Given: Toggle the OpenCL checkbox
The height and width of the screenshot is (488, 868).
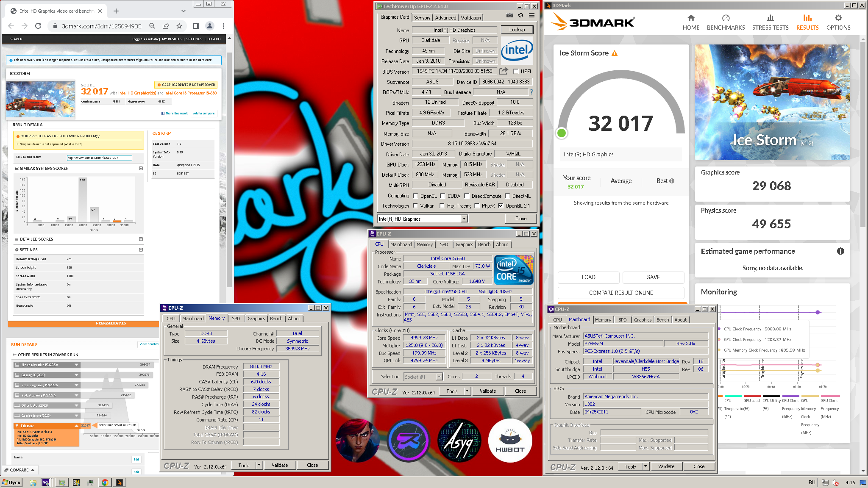Looking at the screenshot, I should click(x=415, y=196).
